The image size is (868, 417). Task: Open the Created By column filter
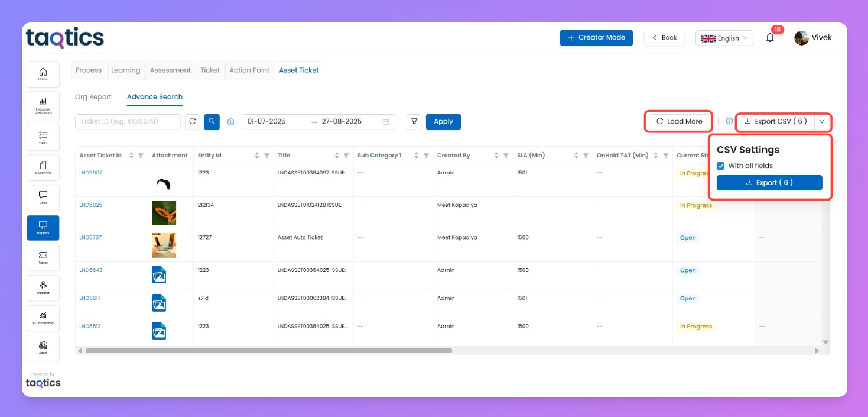tap(506, 156)
